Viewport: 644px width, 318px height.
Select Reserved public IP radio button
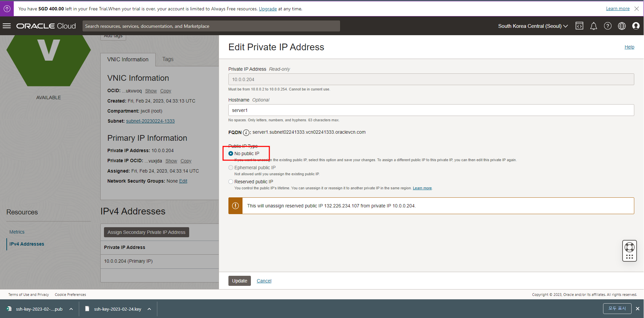tap(231, 182)
